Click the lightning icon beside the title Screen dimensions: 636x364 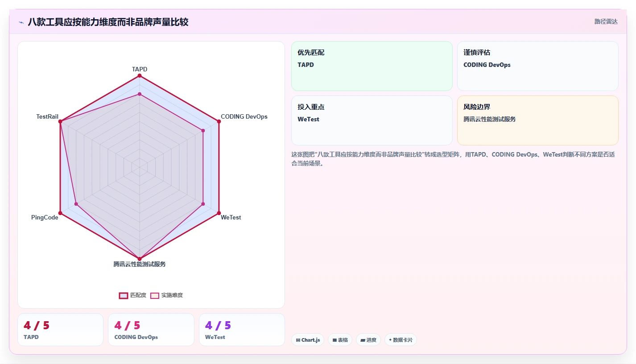21,22
